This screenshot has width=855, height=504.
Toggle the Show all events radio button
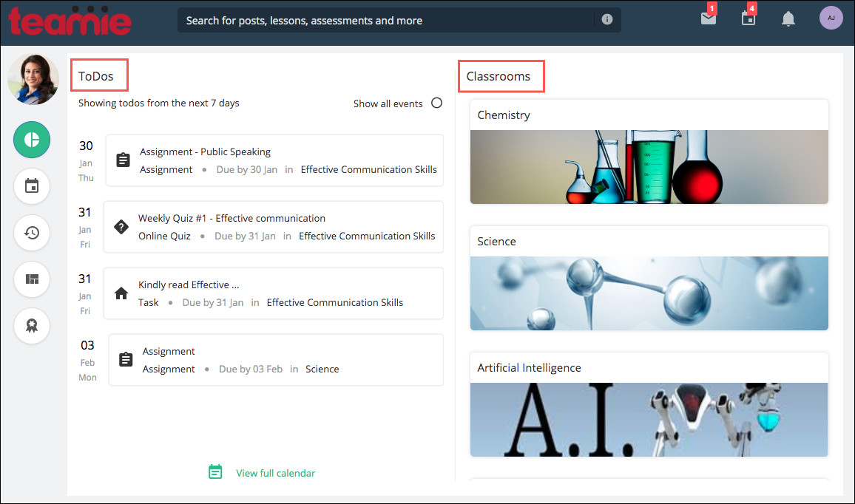[x=437, y=103]
